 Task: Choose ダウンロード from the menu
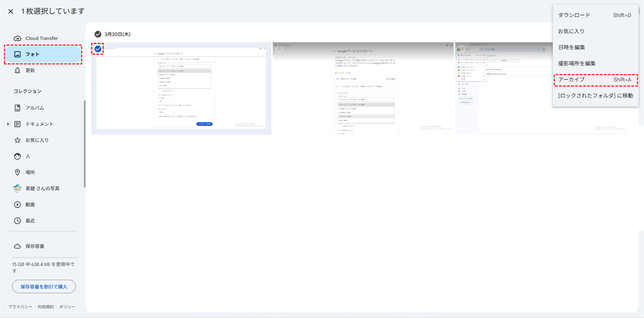point(574,15)
